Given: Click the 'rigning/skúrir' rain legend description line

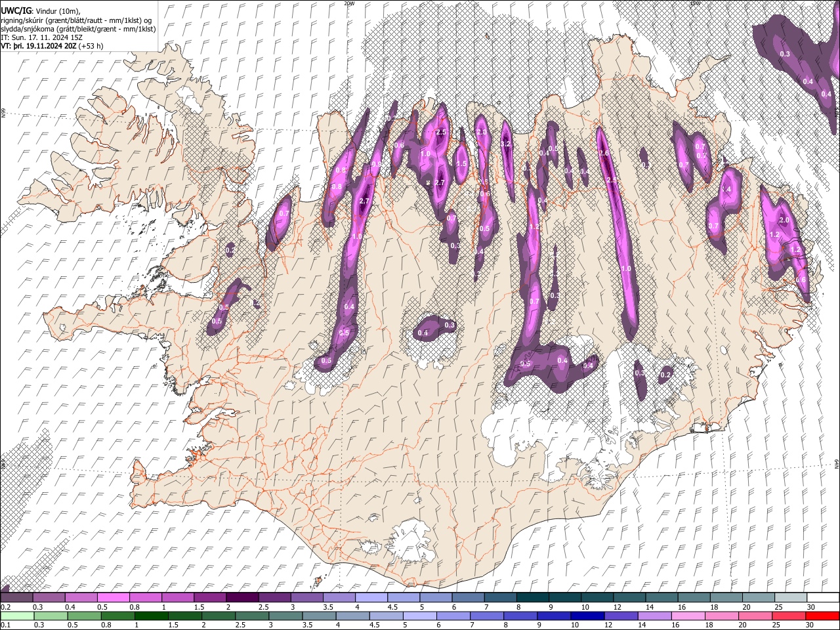Looking at the screenshot, I should point(76,20).
